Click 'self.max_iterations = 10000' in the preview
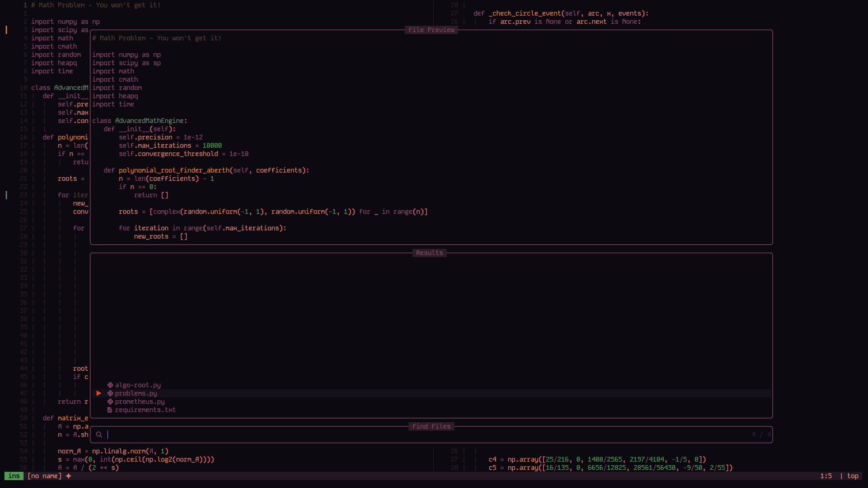Image resolution: width=868 pixels, height=488 pixels. pyautogui.click(x=170, y=145)
